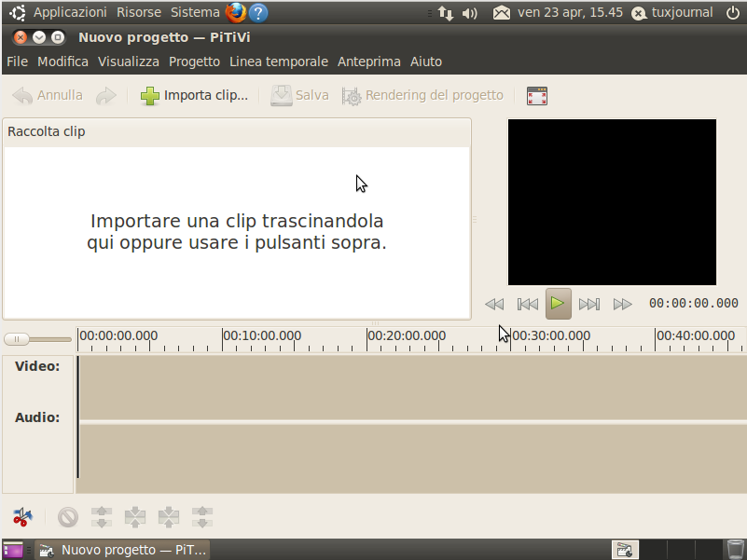Click the timeline zoom slider handle
This screenshot has width=747, height=560.
click(x=17, y=339)
